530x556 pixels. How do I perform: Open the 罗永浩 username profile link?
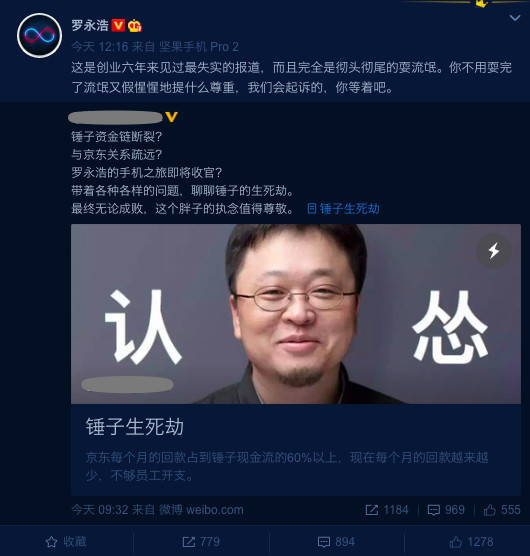click(90, 26)
